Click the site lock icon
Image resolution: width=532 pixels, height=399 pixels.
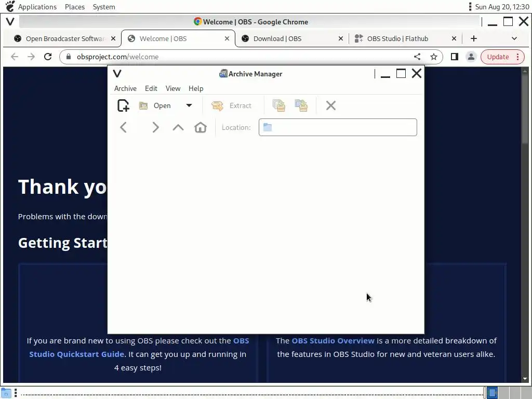[69, 57]
